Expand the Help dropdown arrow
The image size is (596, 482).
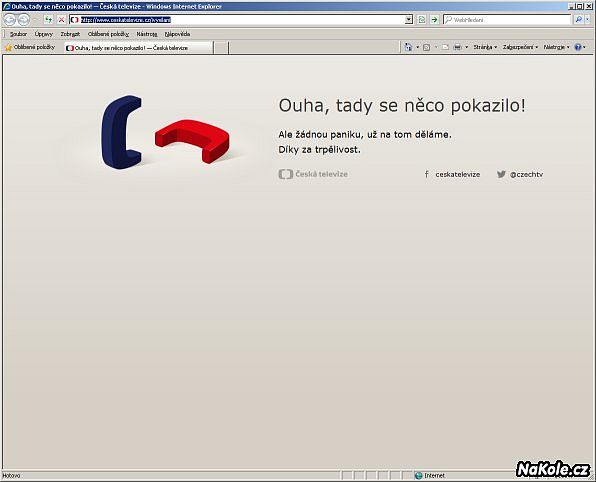click(x=585, y=47)
